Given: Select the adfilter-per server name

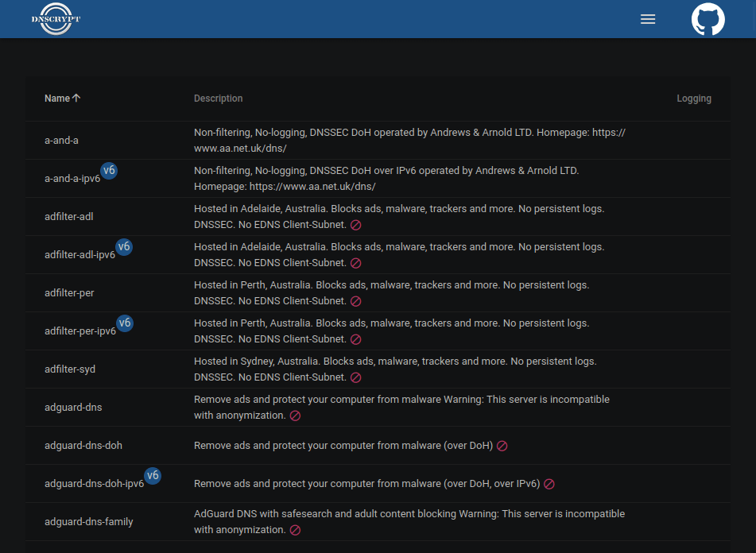Looking at the screenshot, I should coord(69,293).
